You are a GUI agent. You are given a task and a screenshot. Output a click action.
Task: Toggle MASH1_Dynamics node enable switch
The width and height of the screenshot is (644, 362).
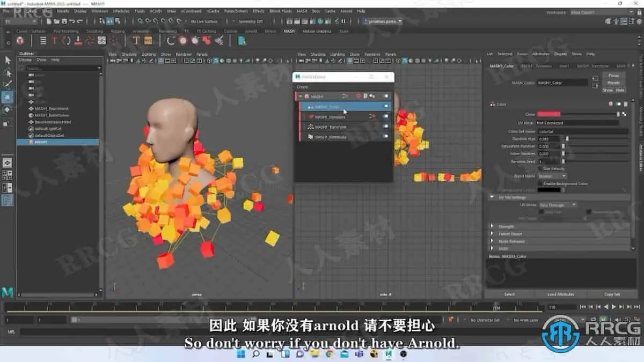point(386,117)
